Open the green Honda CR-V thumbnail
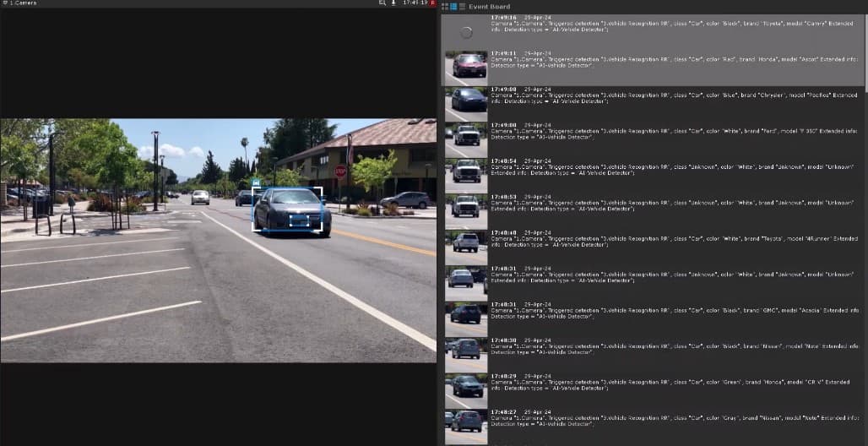 click(466, 391)
